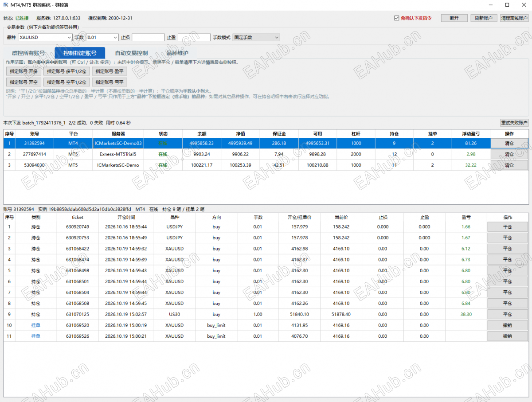Refresh accounts with 刷新账户 button
Screen dimensions: 532x402
click(484, 18)
